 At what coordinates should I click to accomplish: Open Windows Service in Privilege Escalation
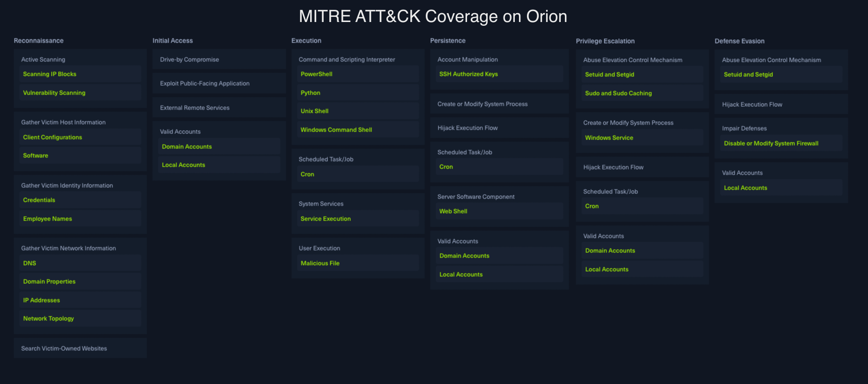click(x=609, y=138)
